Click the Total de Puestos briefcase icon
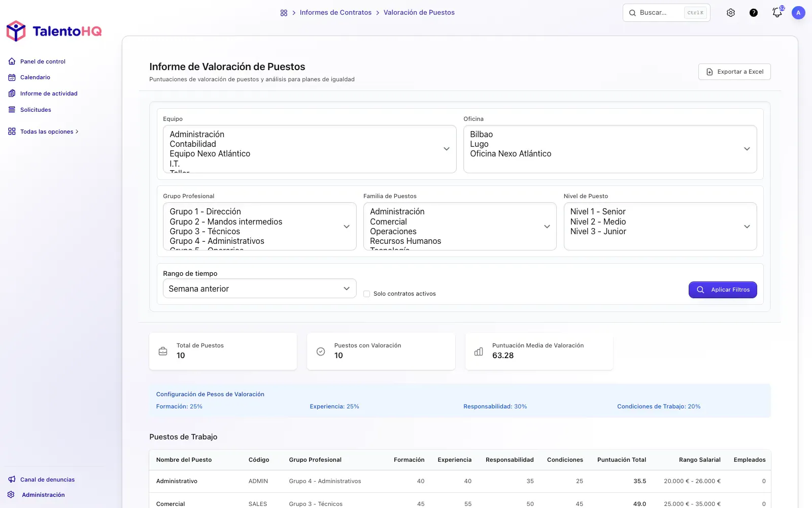812x508 pixels. (163, 351)
